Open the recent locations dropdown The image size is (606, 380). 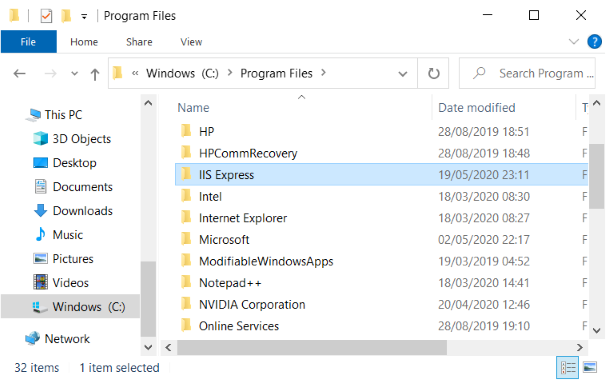point(75,73)
